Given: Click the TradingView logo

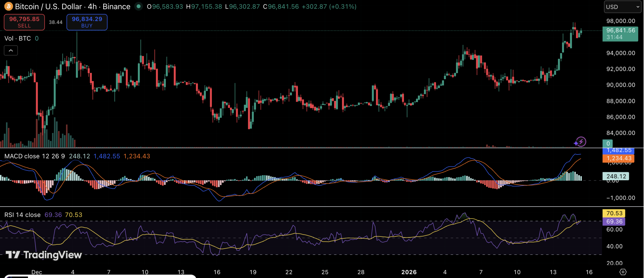Looking at the screenshot, I should pos(44,255).
